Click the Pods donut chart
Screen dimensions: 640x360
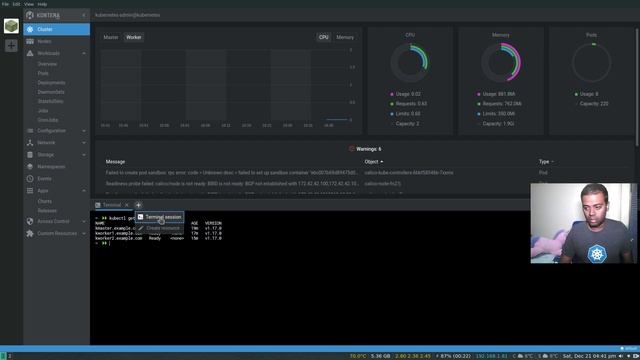pyautogui.click(x=591, y=63)
